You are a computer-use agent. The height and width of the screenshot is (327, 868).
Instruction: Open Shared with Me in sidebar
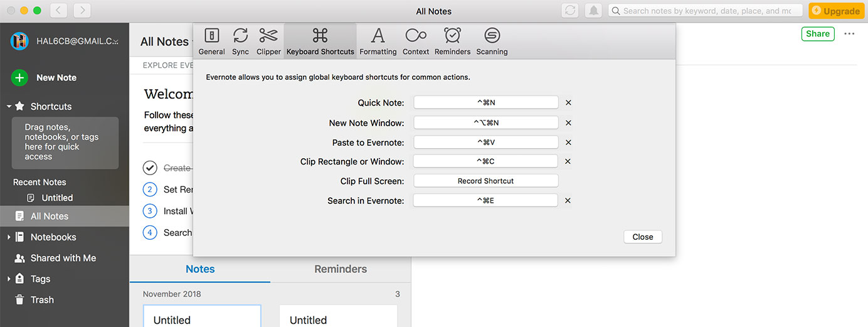coord(65,258)
